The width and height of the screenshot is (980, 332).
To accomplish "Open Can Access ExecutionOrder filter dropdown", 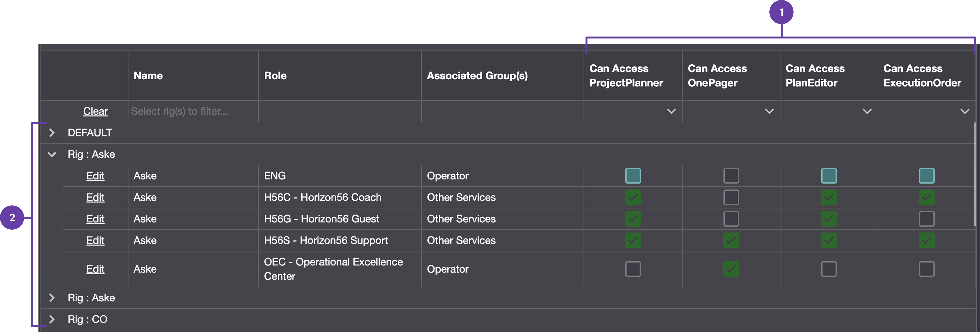I will pyautogui.click(x=964, y=111).
